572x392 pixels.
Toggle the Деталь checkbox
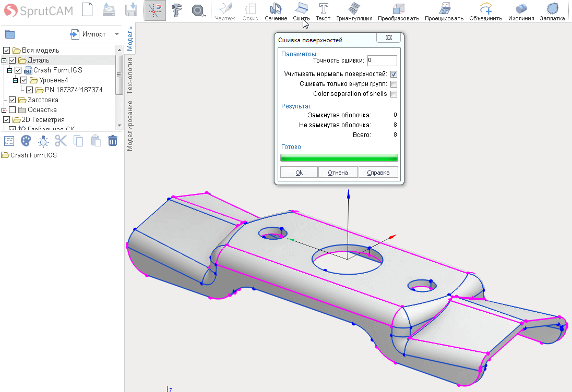[x=12, y=60]
